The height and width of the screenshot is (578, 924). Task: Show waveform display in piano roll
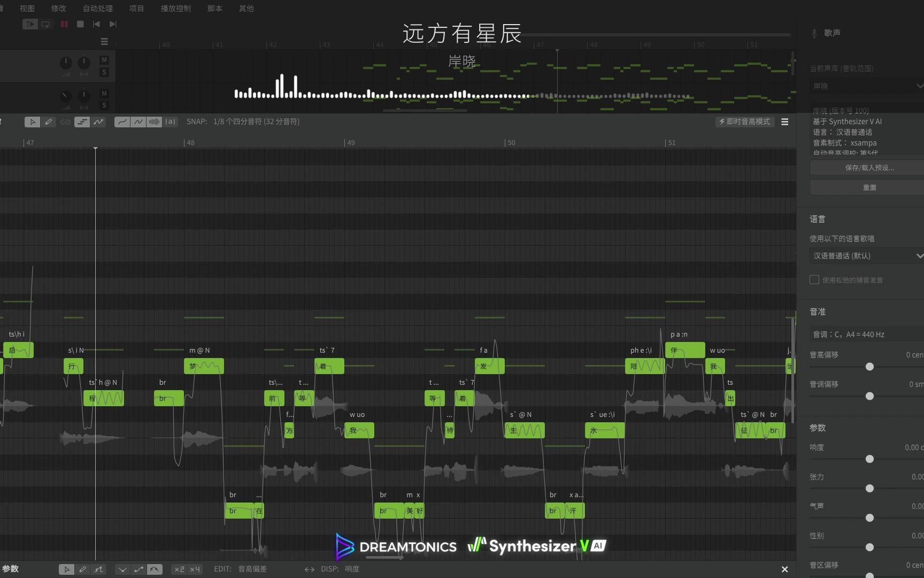click(154, 122)
